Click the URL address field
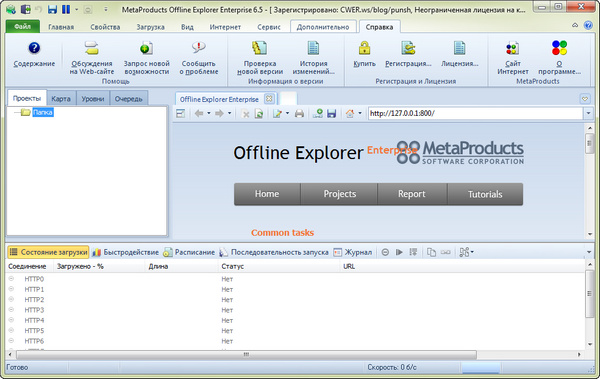The height and width of the screenshot is (379, 600). 475,113
